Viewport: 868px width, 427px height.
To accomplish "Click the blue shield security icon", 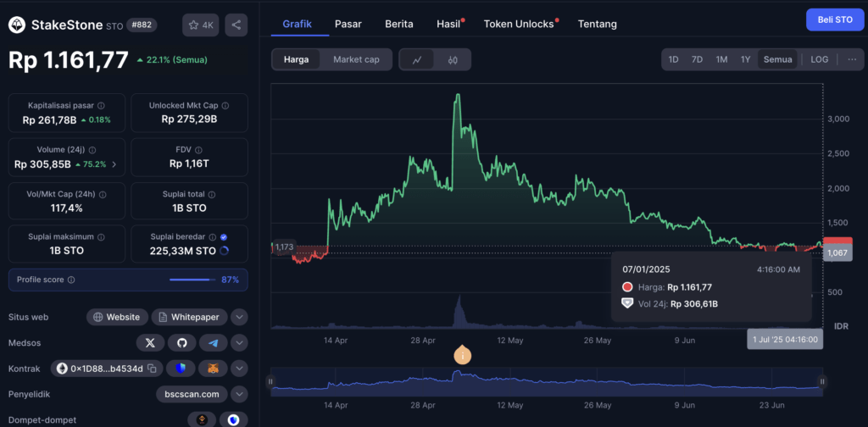I will point(181,369).
